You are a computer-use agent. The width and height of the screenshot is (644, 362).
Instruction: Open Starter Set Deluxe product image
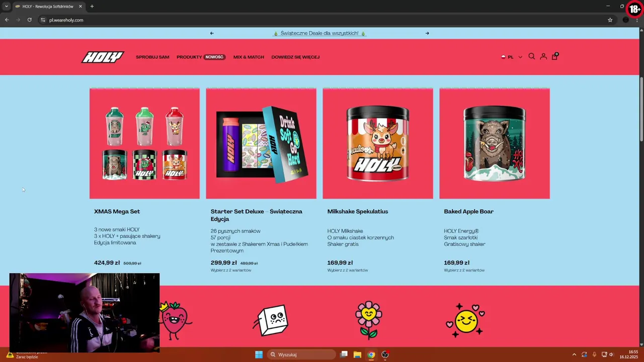(x=261, y=143)
